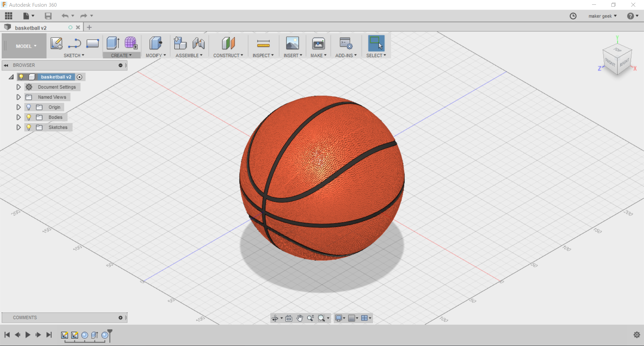Screen dimensions: 644x346
Task: Open the Data Panel grid icon
Action: pyautogui.click(x=9, y=16)
